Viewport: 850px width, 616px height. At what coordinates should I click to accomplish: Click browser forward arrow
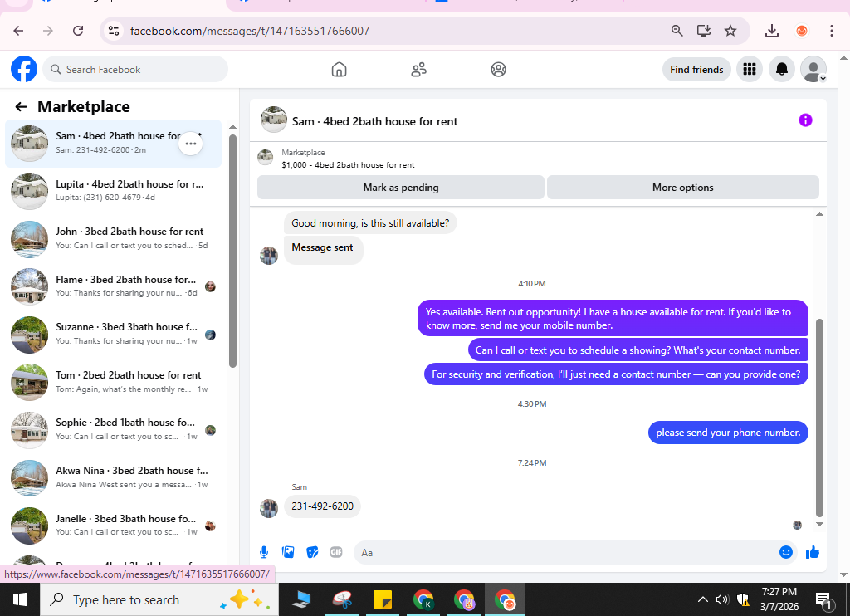click(x=48, y=31)
